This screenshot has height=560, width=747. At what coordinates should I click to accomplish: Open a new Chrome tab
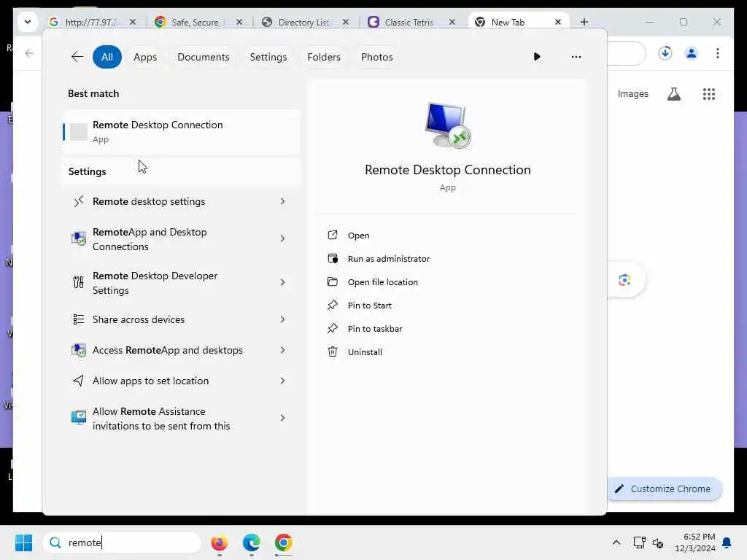[584, 22]
